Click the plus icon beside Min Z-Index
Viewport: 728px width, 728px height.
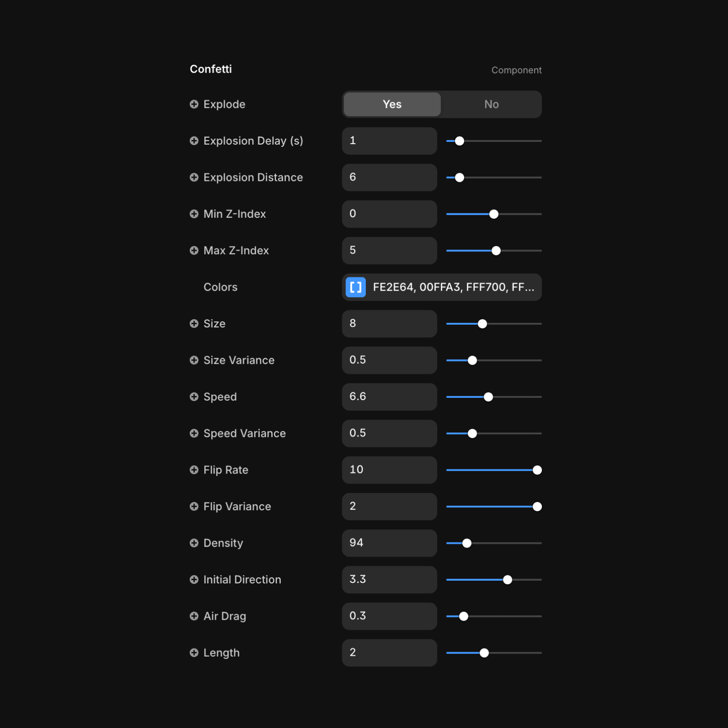194,214
